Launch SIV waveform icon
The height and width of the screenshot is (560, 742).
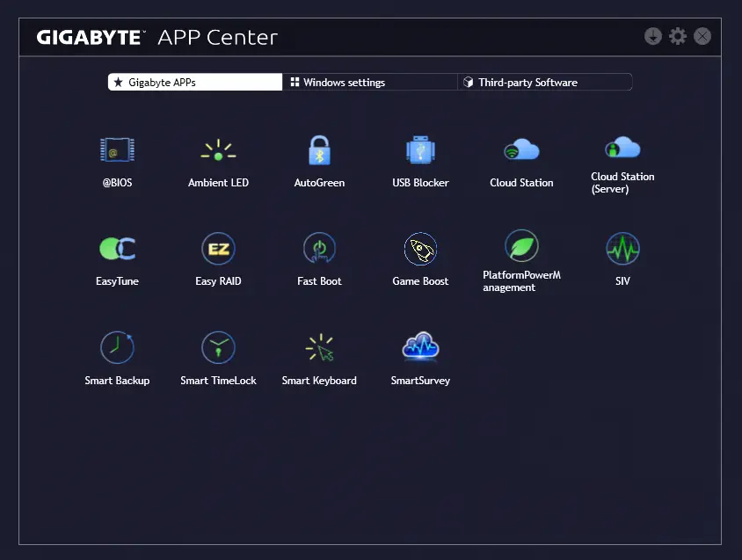(x=622, y=249)
